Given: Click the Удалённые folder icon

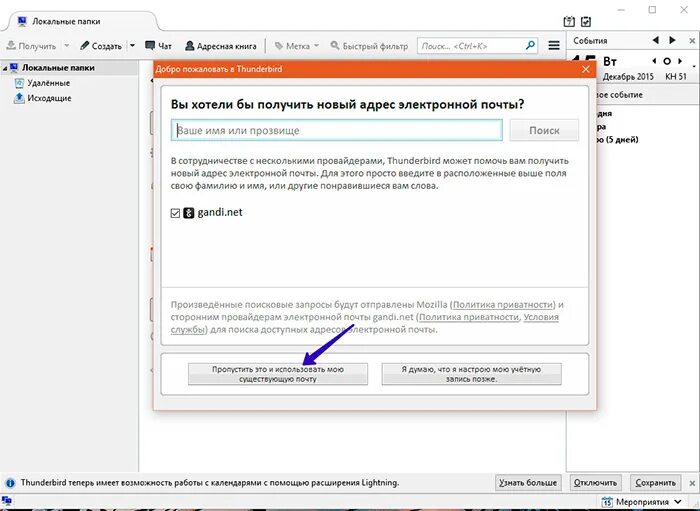Looking at the screenshot, I should click(19, 83).
